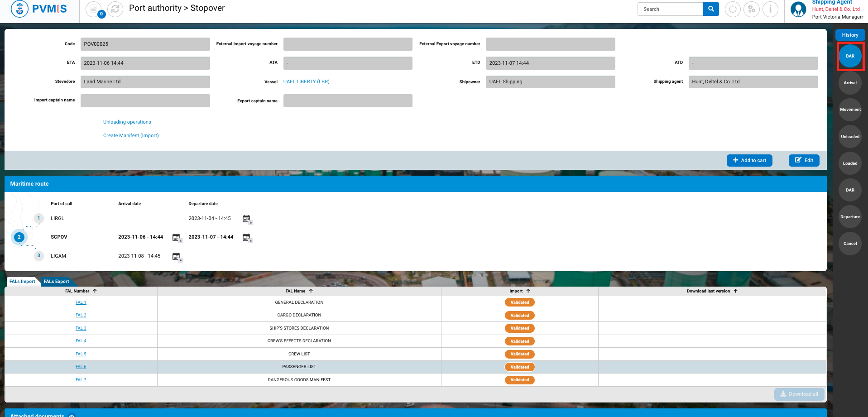Click in the Search input field
This screenshot has height=417, width=868.
click(x=670, y=9)
